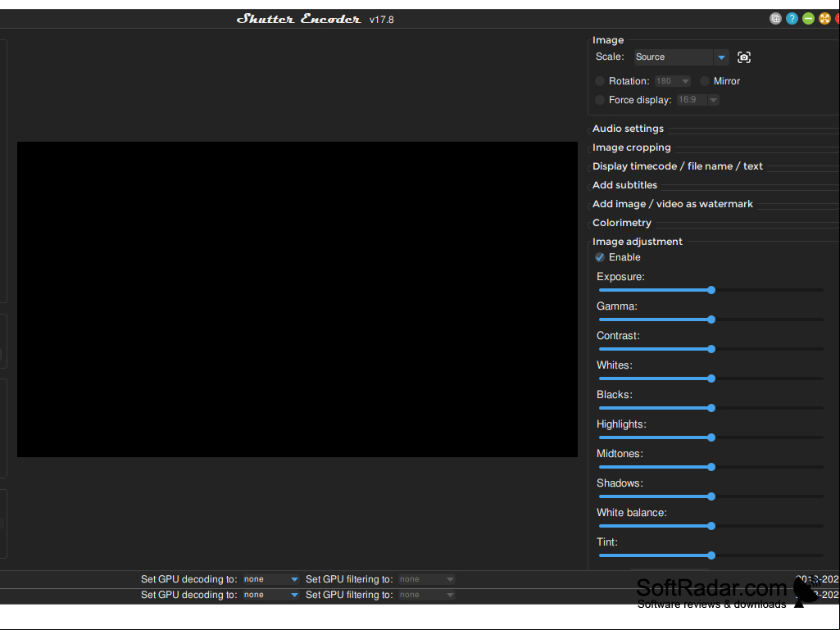
Task: Collapse the Image adjustment section header
Action: coord(637,242)
